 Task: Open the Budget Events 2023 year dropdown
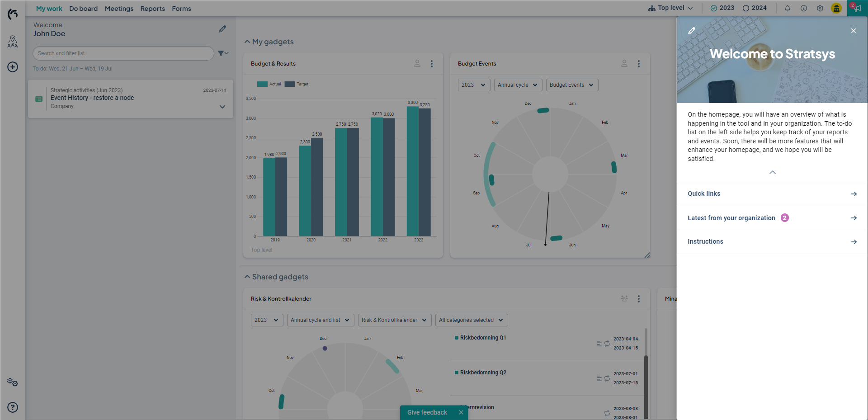coord(474,85)
